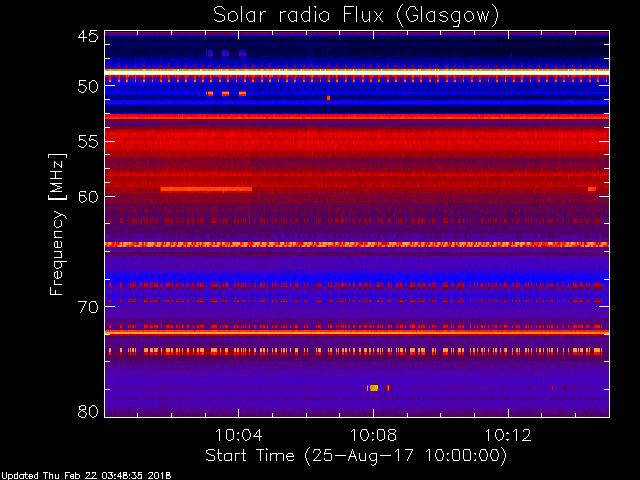
Task: Click the "Start Time (25-Aug-17 10:00:00)" label
Action: click(x=356, y=456)
